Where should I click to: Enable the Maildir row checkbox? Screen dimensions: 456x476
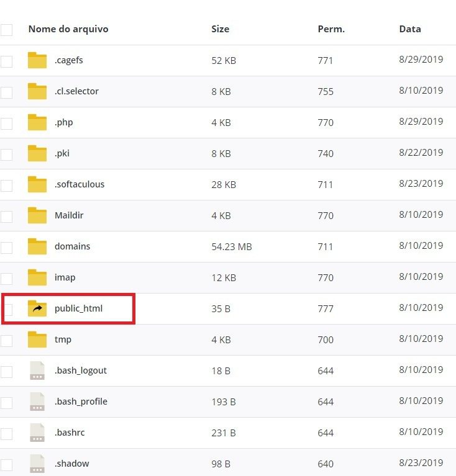(x=6, y=217)
